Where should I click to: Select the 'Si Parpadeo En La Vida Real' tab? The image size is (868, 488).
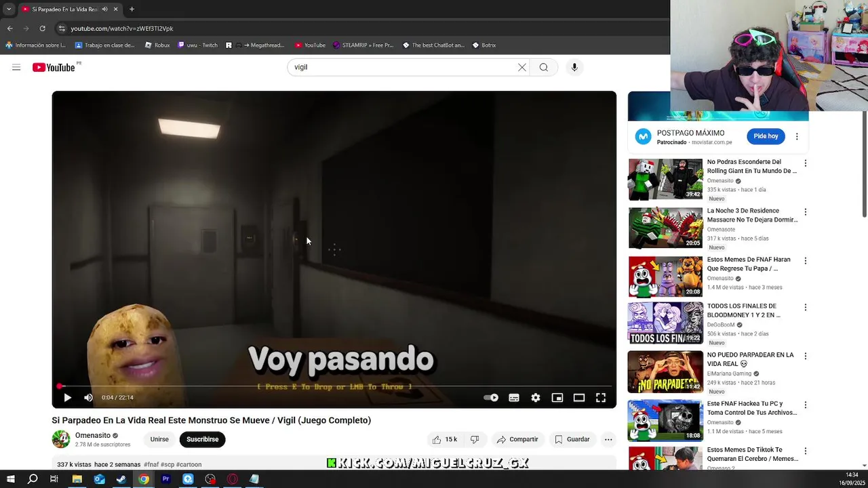click(x=70, y=9)
